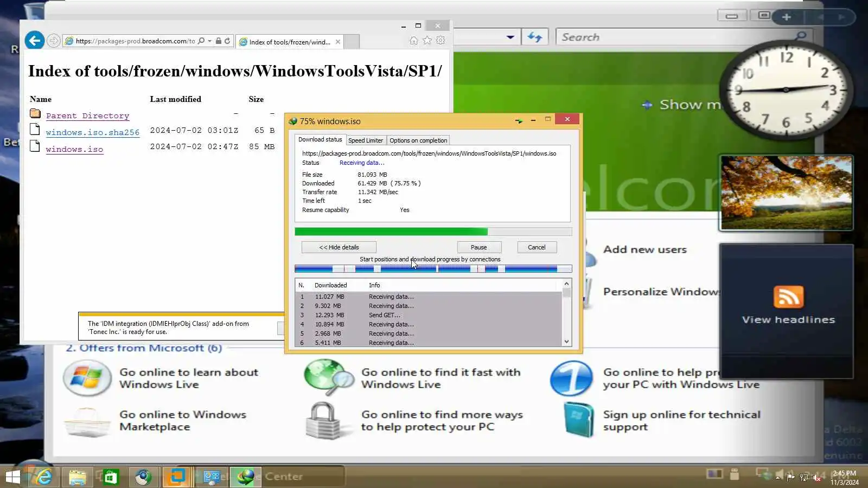The width and height of the screenshot is (868, 488).
Task: Click the RSS feed headlines gadget icon
Action: (x=788, y=297)
